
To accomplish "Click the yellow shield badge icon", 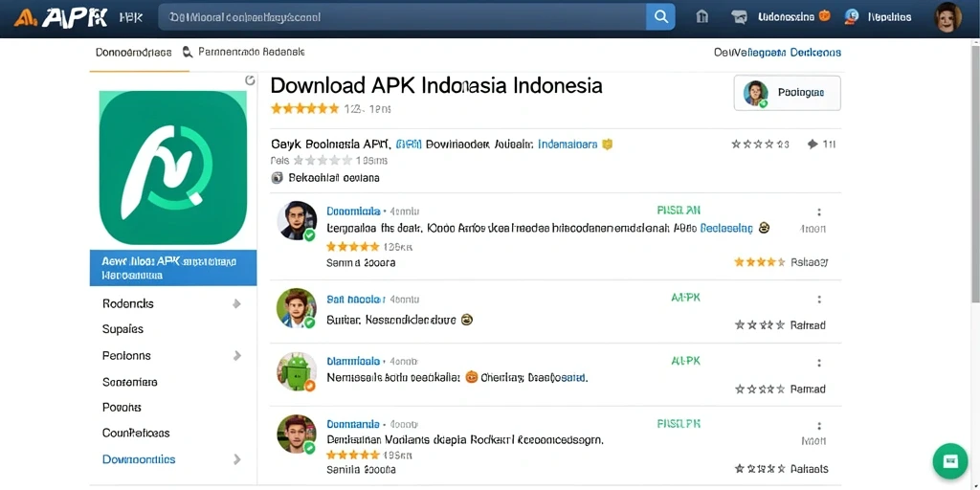I will point(607,145).
